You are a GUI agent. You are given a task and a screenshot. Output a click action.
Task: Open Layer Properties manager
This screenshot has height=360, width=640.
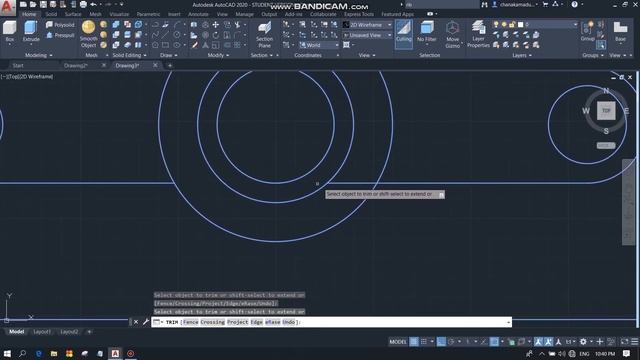(478, 34)
